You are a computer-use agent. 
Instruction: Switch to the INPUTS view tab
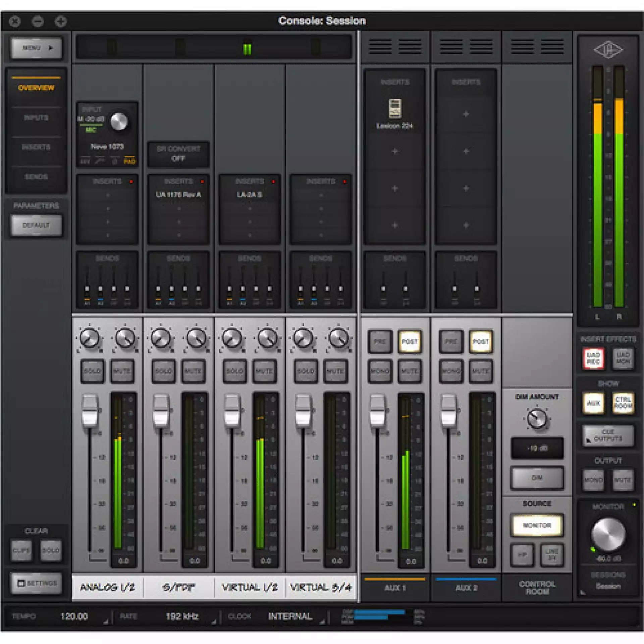[x=36, y=117]
